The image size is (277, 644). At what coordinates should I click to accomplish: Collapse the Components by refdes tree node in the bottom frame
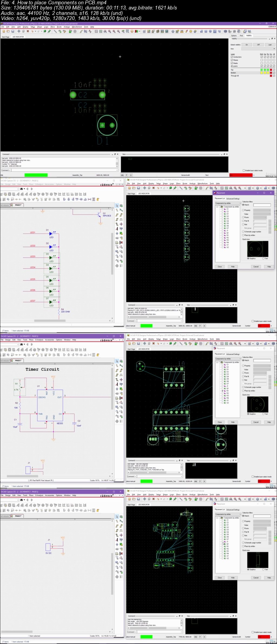click(x=217, y=518)
